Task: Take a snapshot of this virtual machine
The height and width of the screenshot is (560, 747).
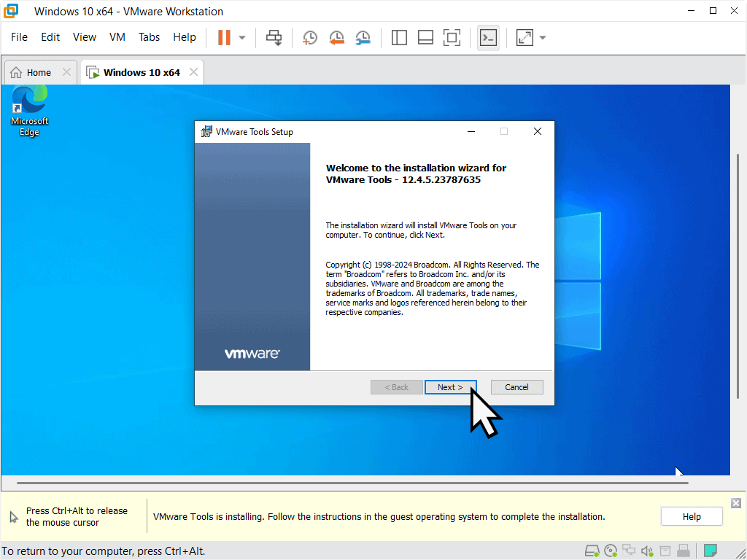Action: (310, 38)
